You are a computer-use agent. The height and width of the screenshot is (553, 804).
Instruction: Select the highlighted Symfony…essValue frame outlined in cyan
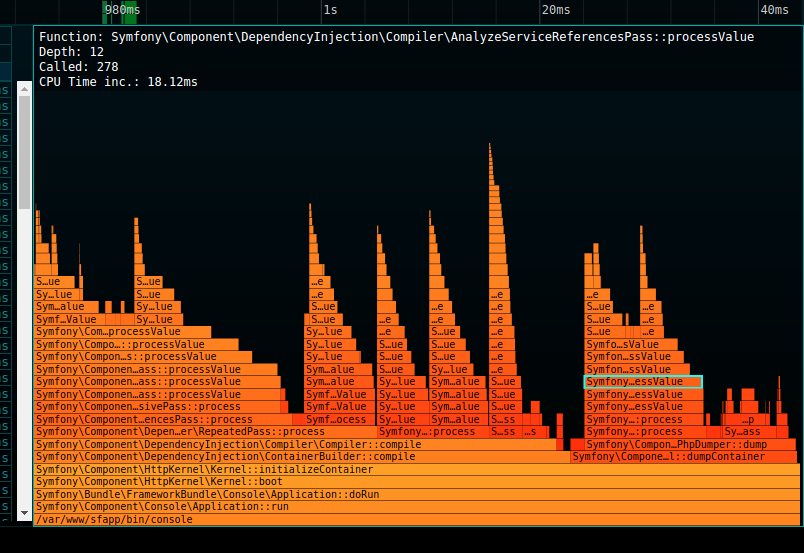click(x=643, y=382)
